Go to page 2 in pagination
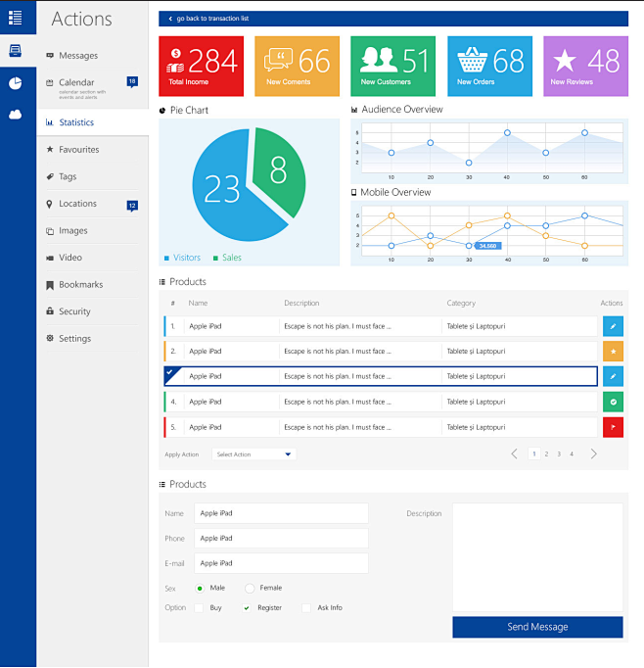The image size is (644, 668). tap(546, 453)
